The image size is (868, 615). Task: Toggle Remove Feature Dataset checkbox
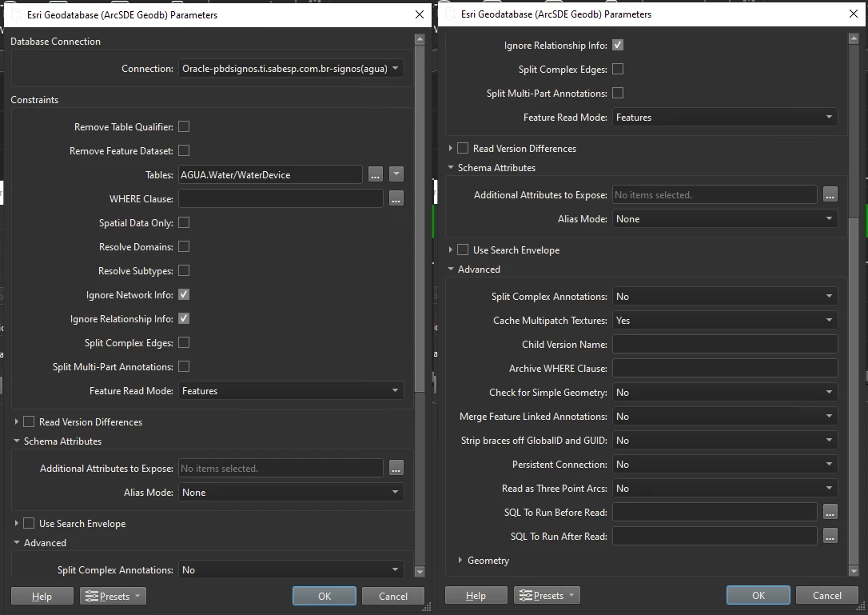184,150
